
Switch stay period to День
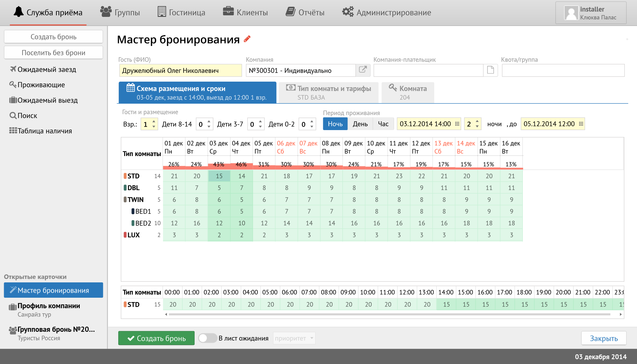coord(360,124)
